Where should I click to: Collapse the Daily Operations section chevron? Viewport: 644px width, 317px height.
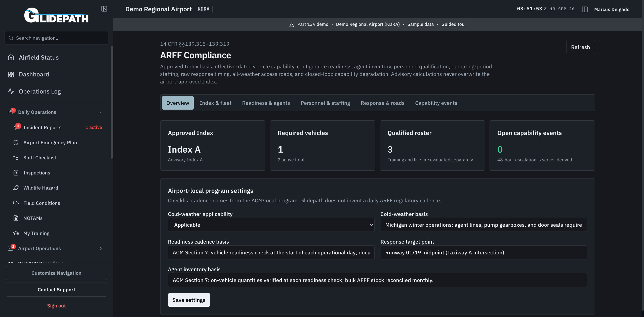pyautogui.click(x=101, y=112)
